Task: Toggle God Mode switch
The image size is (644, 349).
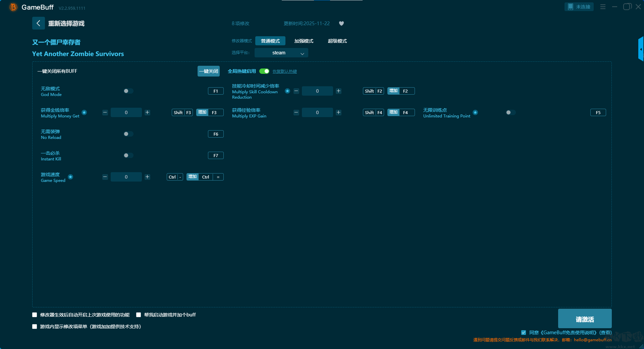Action: pos(128,91)
